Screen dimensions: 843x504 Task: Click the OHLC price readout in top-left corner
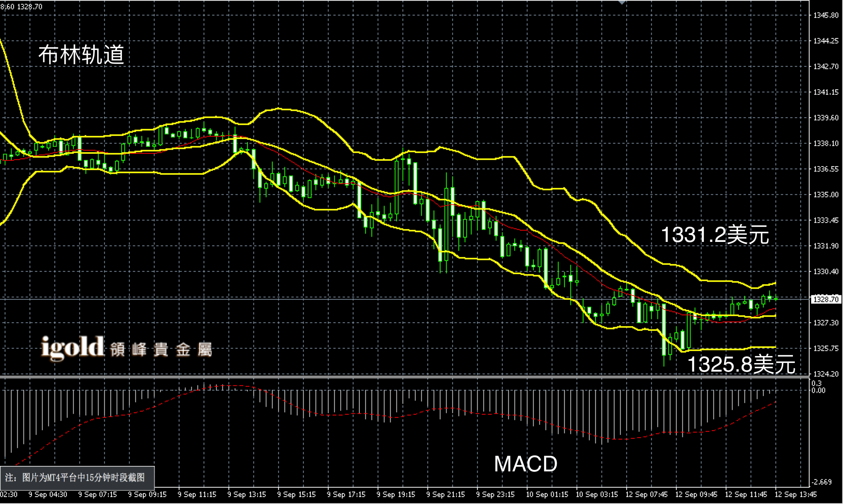click(21, 7)
